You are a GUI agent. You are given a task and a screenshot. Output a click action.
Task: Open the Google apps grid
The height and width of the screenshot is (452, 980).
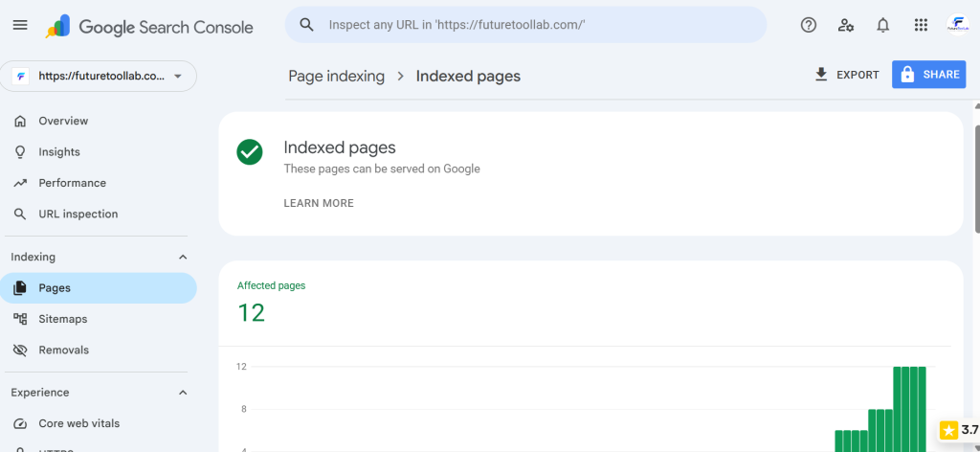coord(920,25)
